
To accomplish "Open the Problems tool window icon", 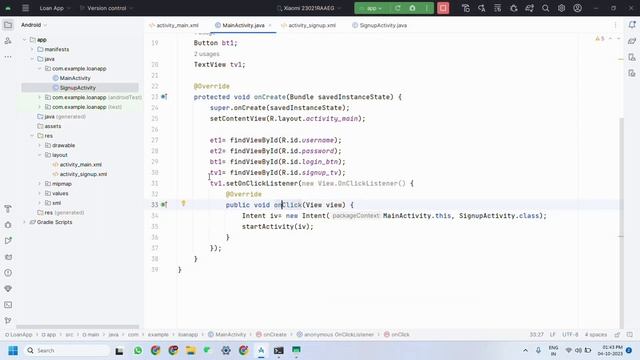I will (x=8, y=273).
